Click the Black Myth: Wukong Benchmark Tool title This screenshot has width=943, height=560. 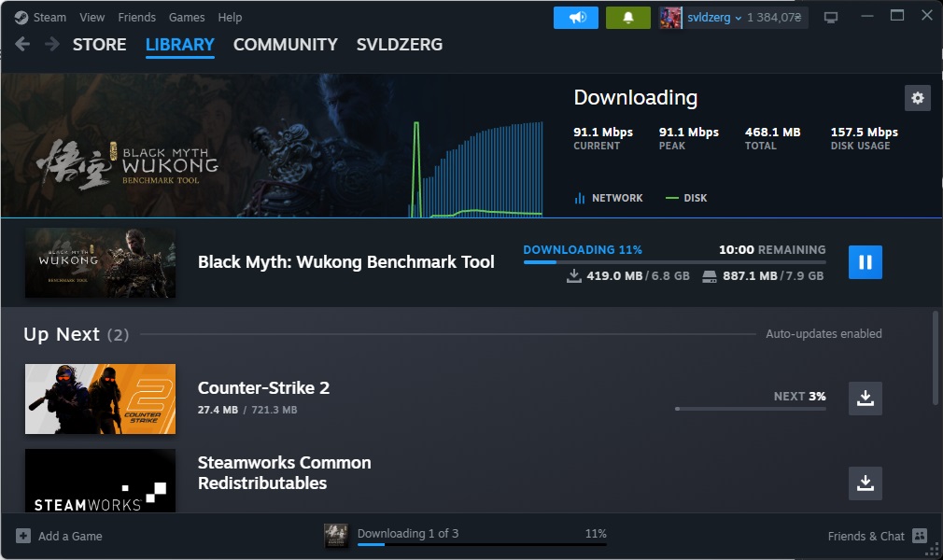pos(345,262)
